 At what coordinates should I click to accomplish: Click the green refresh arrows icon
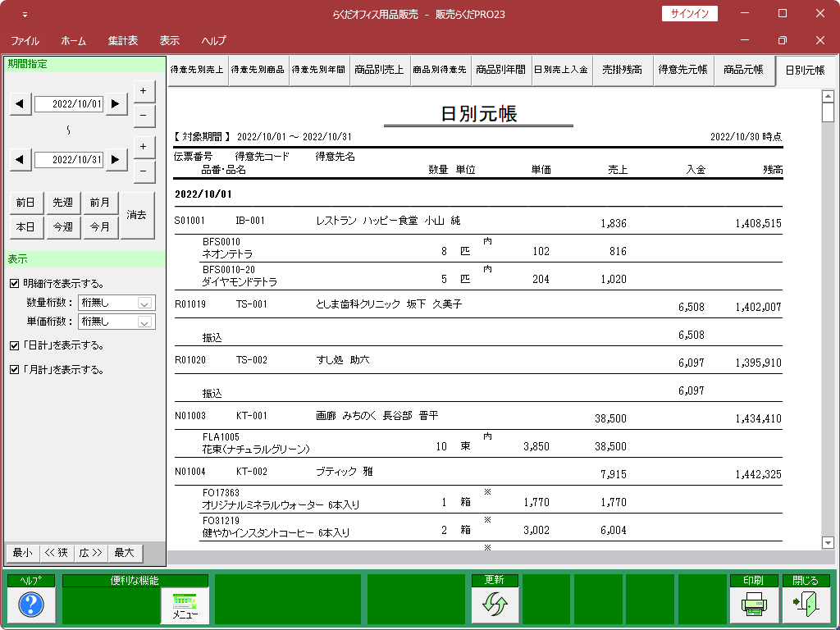coord(495,605)
